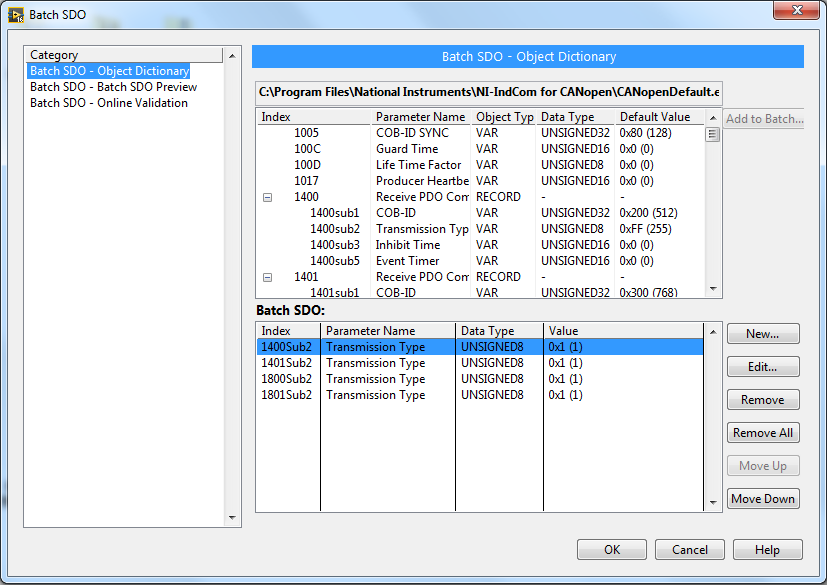
Task: Select batch row 1400Sub2
Action: point(480,347)
